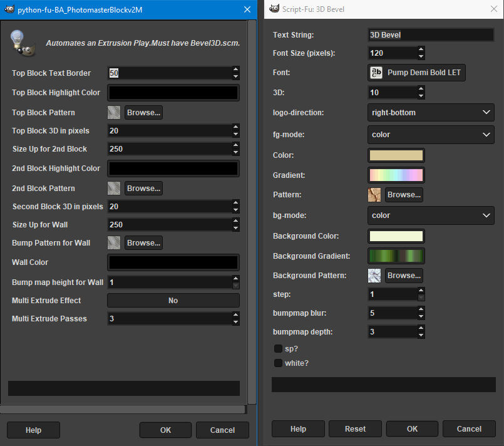This screenshot has height=446, width=504.
Task: Click vertical scrollbar in python-fu dialog
Action: pos(252,212)
